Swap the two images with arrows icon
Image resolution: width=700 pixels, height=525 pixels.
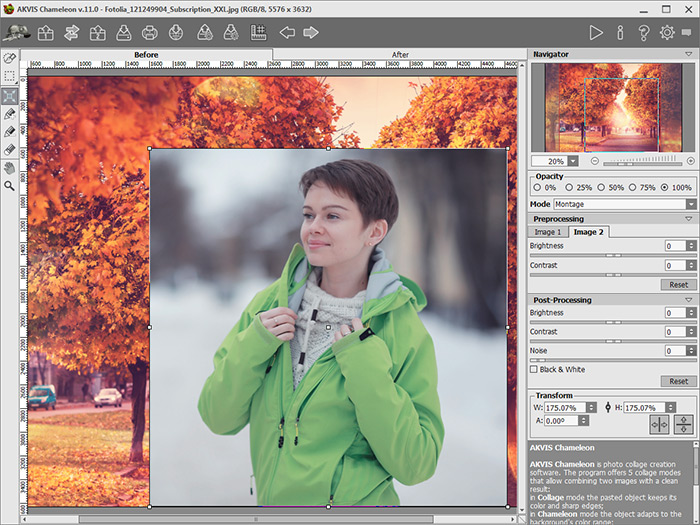[x=71, y=33]
